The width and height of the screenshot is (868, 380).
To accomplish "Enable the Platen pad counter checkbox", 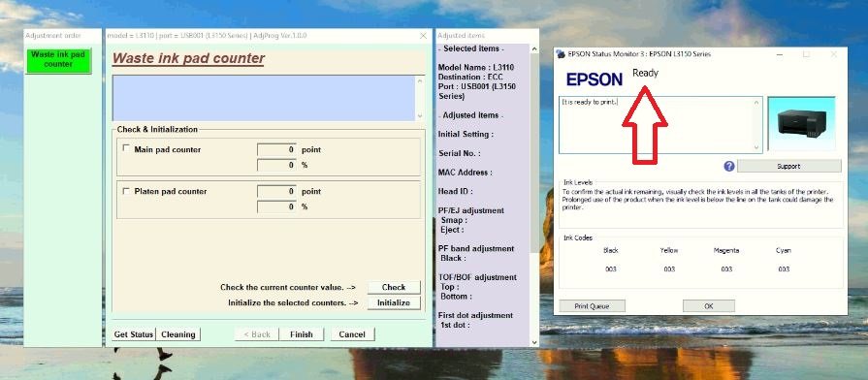I will 126,191.
